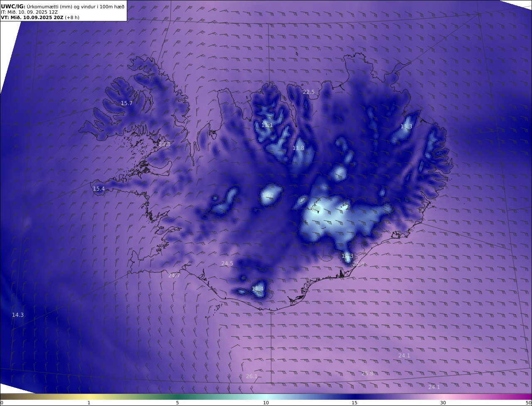The image size is (532, 406).
Task: Click the 11.4 value near the south coast
Action: [258, 289]
